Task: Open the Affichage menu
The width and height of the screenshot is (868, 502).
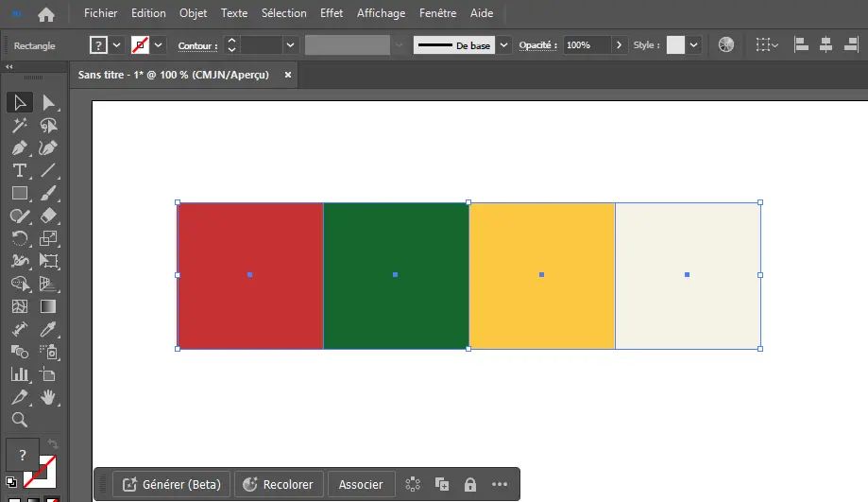Action: click(x=381, y=13)
